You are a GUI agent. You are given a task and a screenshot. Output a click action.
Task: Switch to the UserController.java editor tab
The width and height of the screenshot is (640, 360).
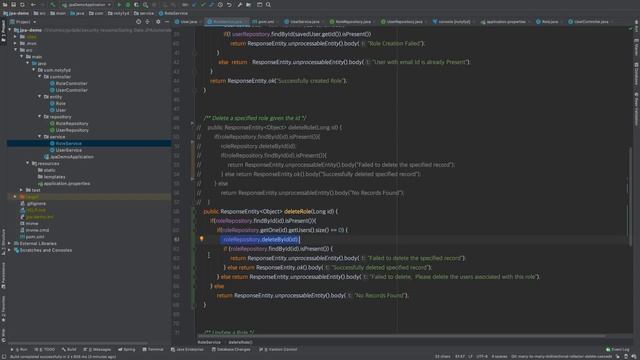(590, 22)
